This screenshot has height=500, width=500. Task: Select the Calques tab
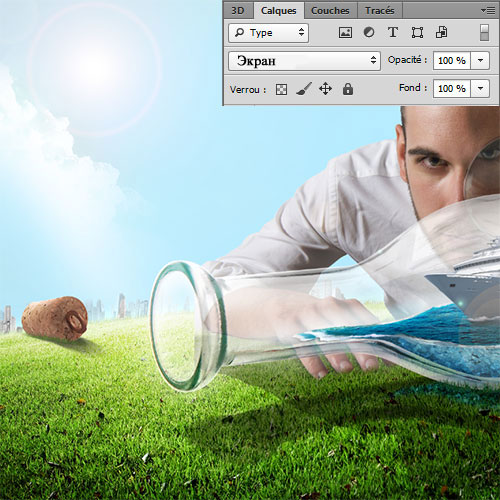(x=279, y=11)
